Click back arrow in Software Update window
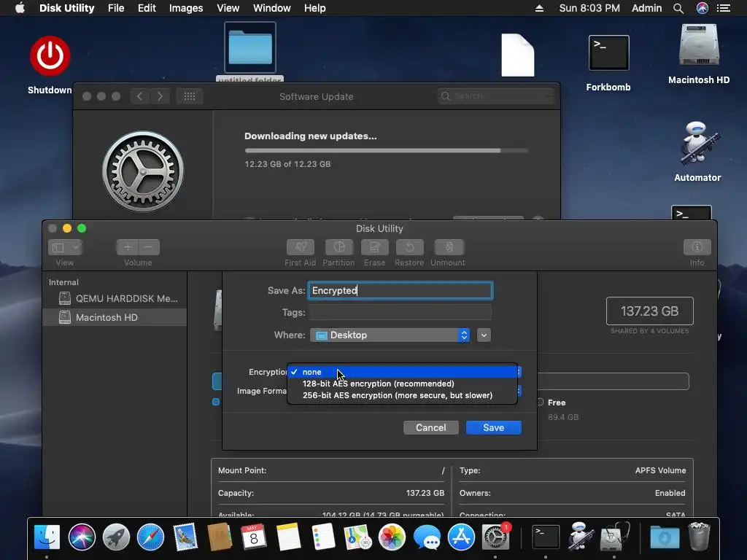Screen dimensions: 747x560 (x=139, y=96)
